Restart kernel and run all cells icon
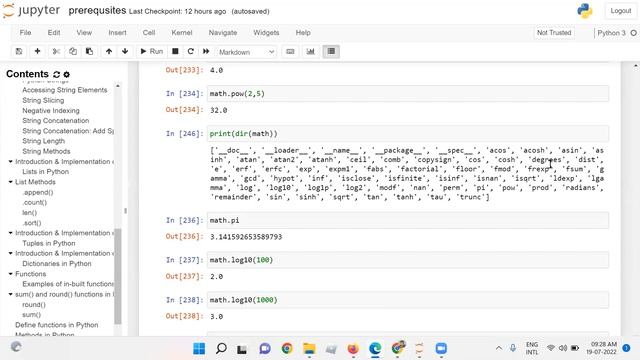The height and width of the screenshot is (360, 640). tap(206, 51)
